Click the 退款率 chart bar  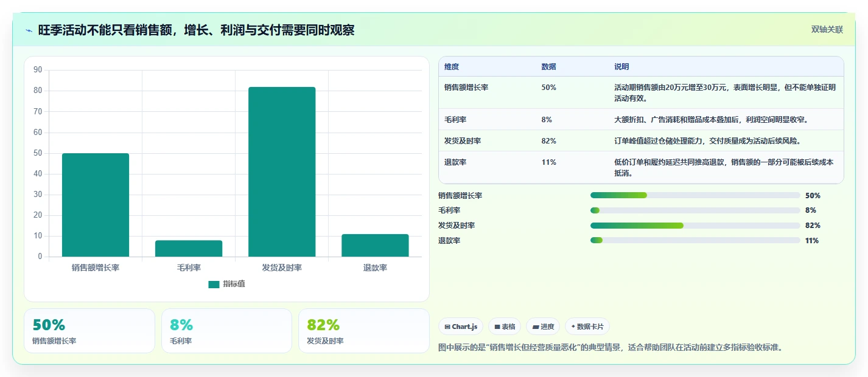pos(375,246)
